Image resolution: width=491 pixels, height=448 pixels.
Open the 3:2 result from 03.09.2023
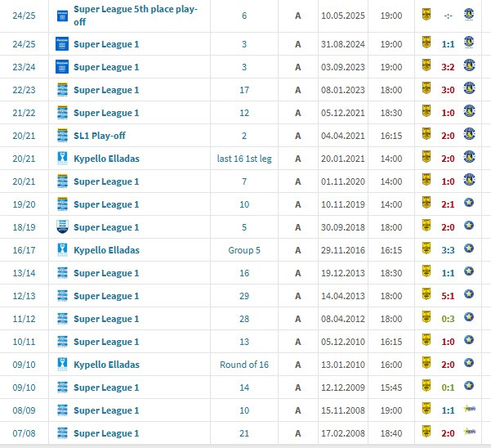(x=447, y=67)
